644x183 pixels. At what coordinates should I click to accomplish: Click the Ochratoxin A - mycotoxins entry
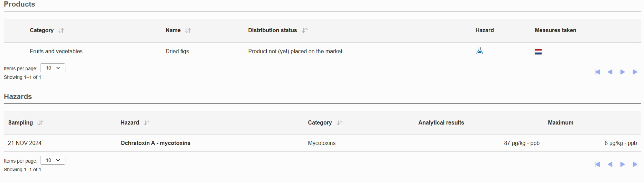click(x=155, y=143)
